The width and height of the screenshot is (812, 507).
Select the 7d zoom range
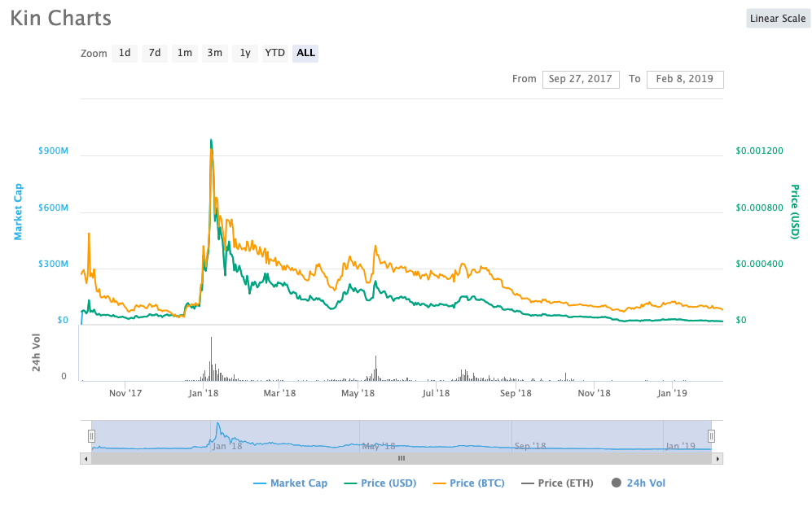[154, 53]
